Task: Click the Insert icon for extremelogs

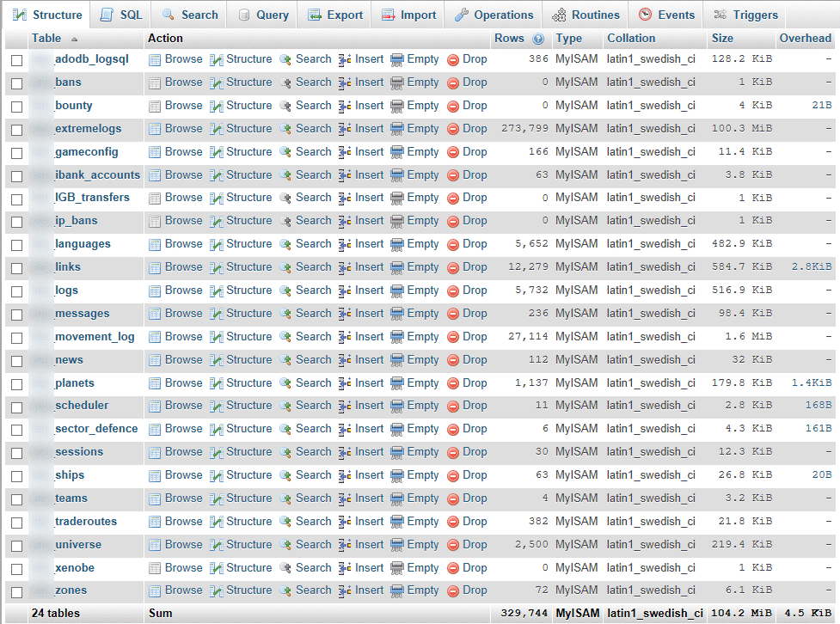Action: point(345,129)
